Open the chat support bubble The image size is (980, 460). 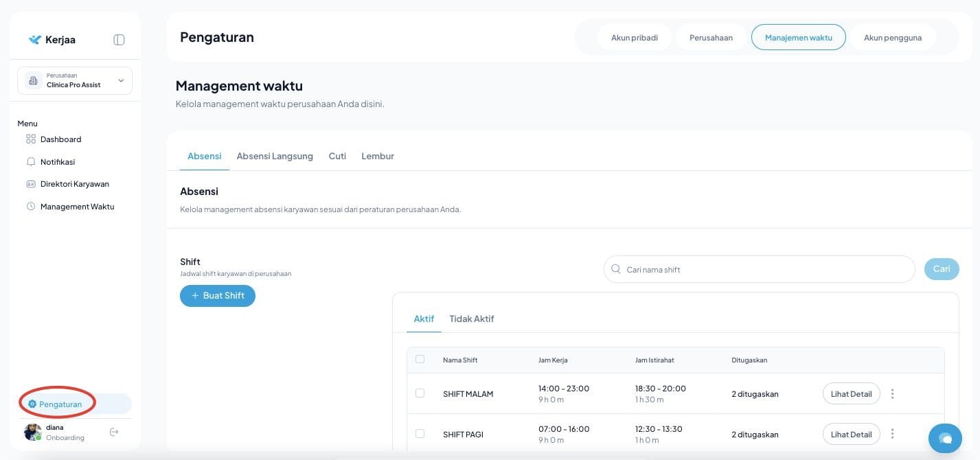[945, 438]
